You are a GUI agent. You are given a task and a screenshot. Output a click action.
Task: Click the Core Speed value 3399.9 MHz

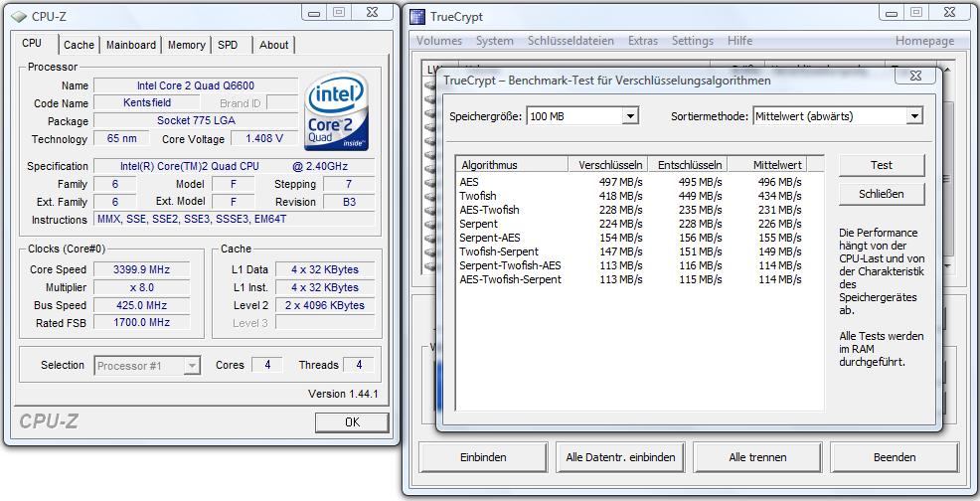142,269
